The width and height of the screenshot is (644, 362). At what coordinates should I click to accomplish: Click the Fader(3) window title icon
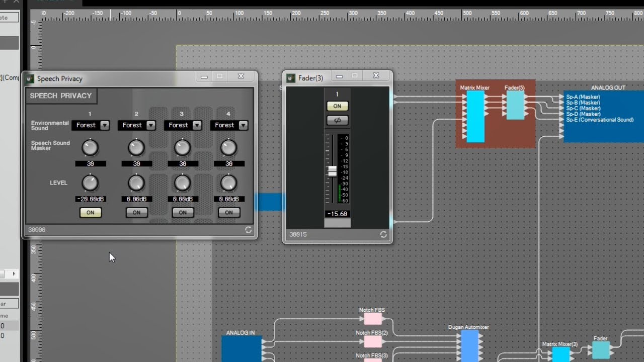click(x=291, y=78)
